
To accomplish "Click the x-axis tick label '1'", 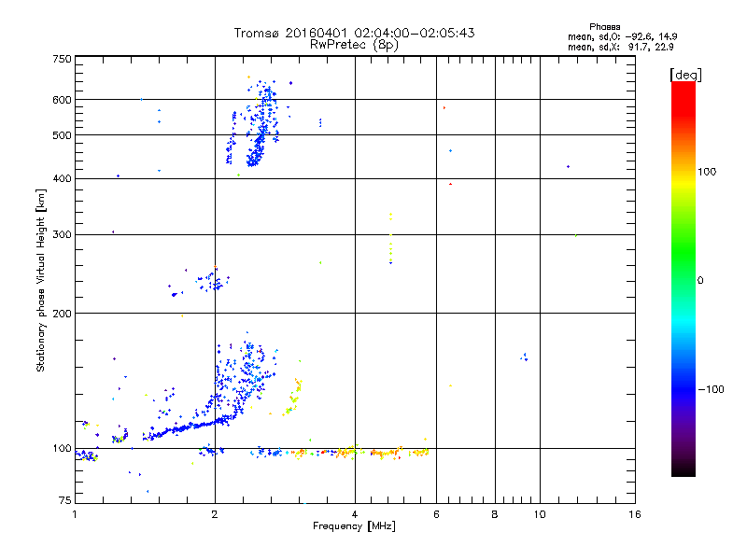I will tap(75, 514).
